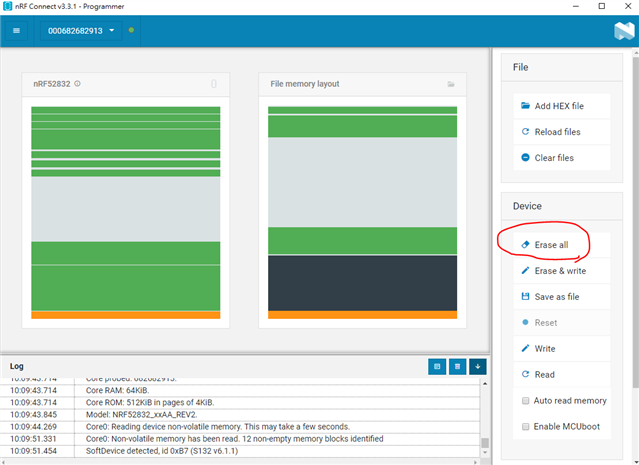Click the log scrollbar up arrow
This screenshot has width=639, height=465.
(x=485, y=383)
